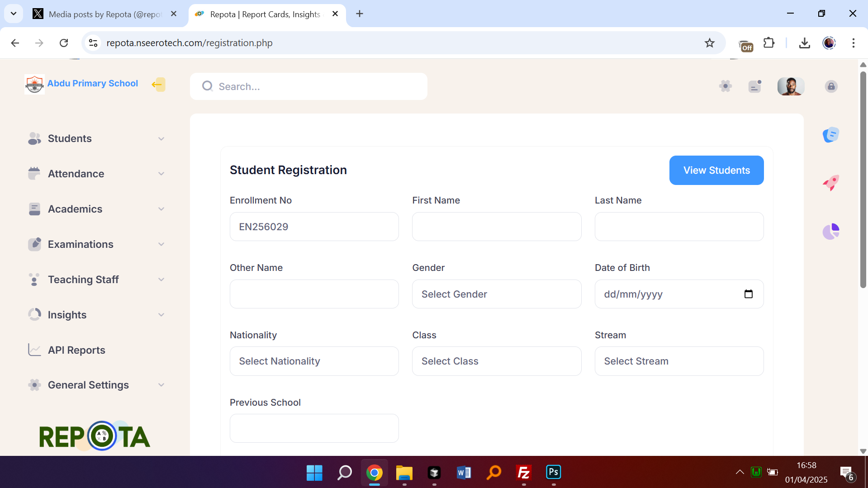Open the Select Class dropdown
The image size is (868, 488).
[496, 361]
